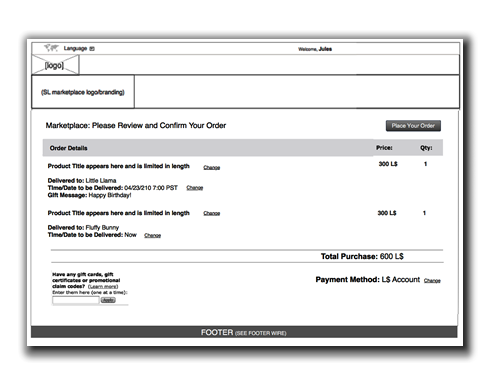
Task: Change delivery time 04/23/210 7:00 PST
Action: click(x=195, y=188)
